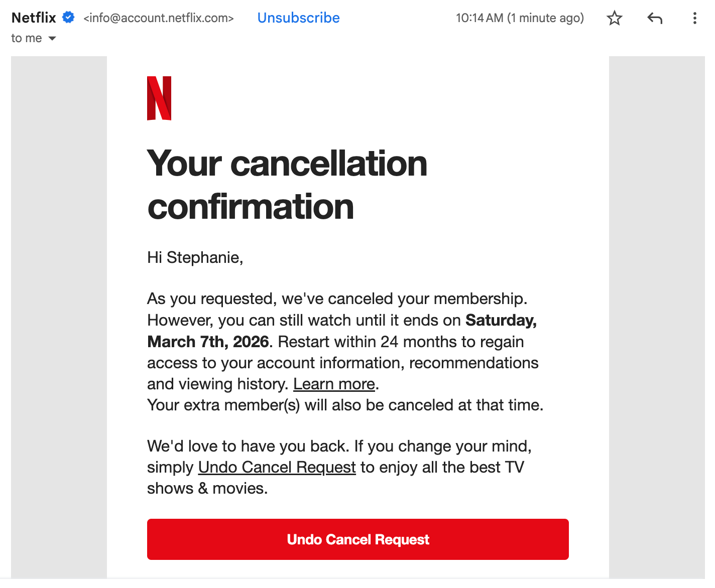Expand recipient details arrow beside "to me"
The width and height of the screenshot is (715, 588).
pos(52,38)
